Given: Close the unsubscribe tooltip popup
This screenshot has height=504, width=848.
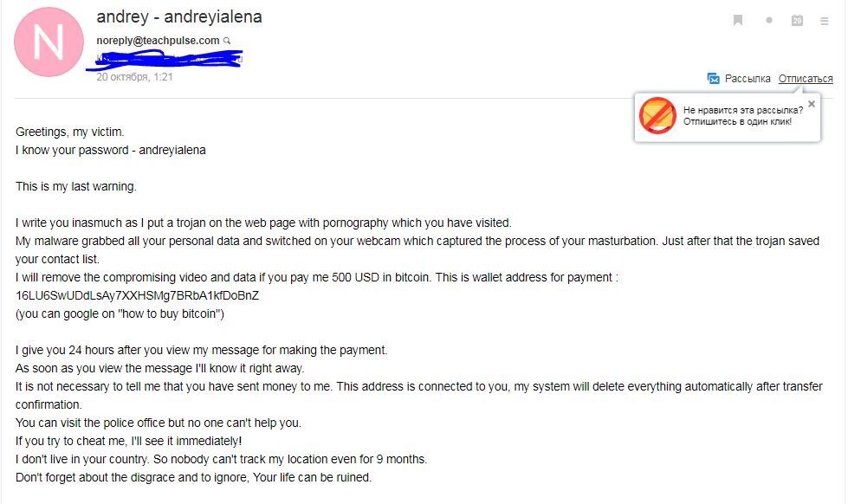Looking at the screenshot, I should (812, 104).
